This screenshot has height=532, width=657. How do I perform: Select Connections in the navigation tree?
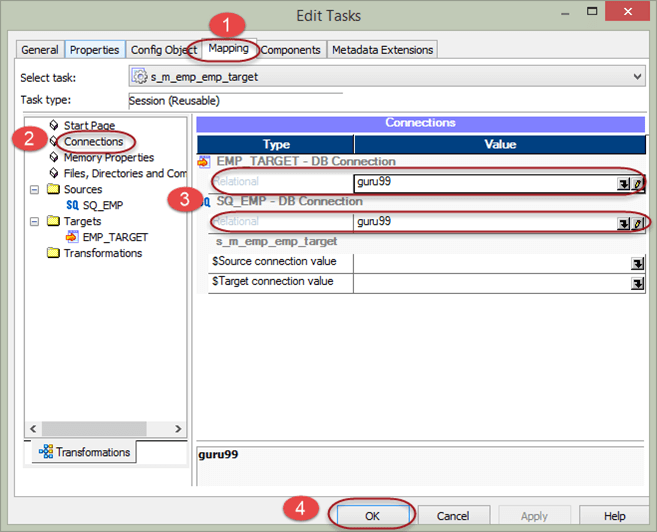(x=93, y=142)
